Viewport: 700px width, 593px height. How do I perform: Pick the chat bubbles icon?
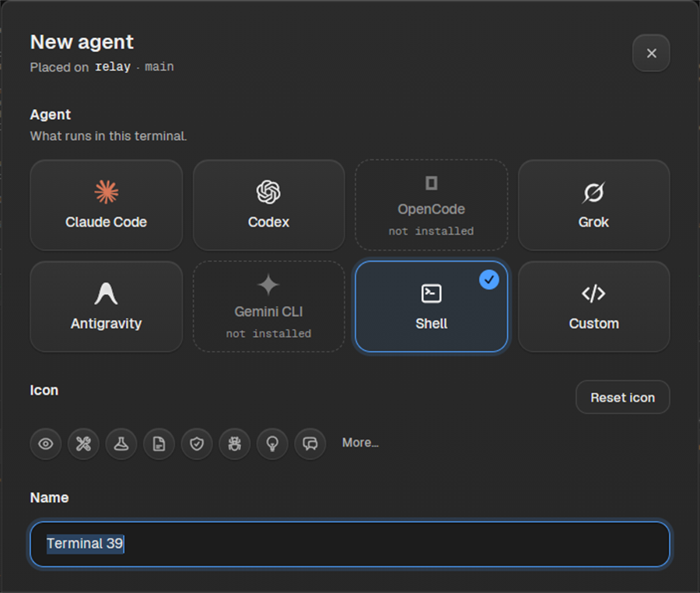(310, 444)
